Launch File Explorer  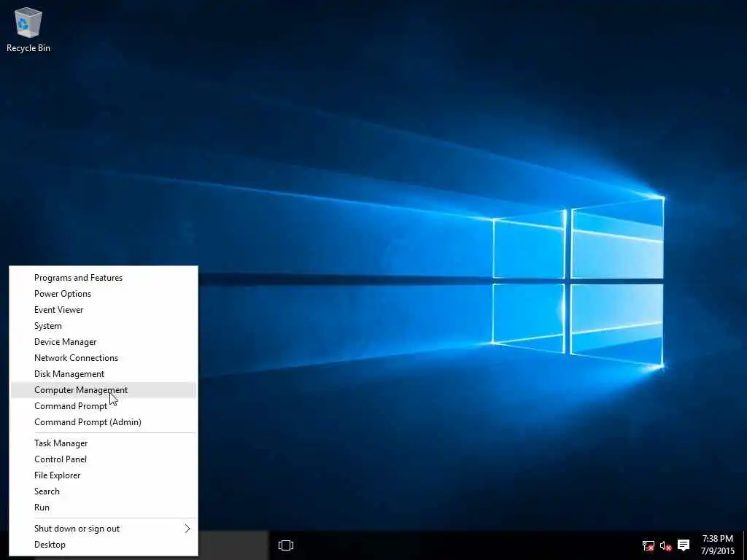pyautogui.click(x=104, y=475)
